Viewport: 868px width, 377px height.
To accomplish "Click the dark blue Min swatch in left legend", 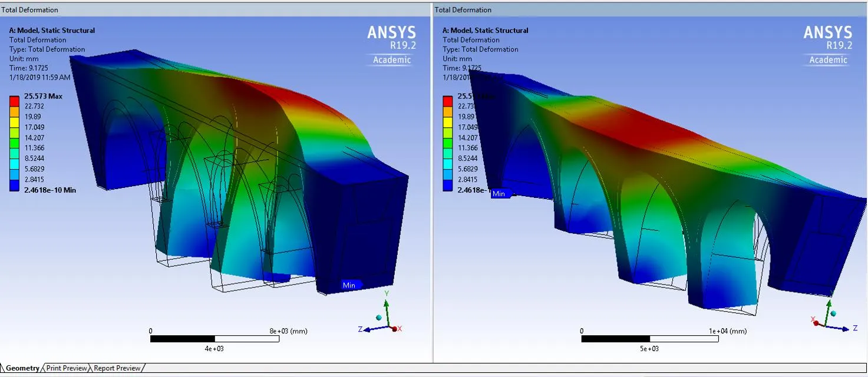I will (x=15, y=185).
